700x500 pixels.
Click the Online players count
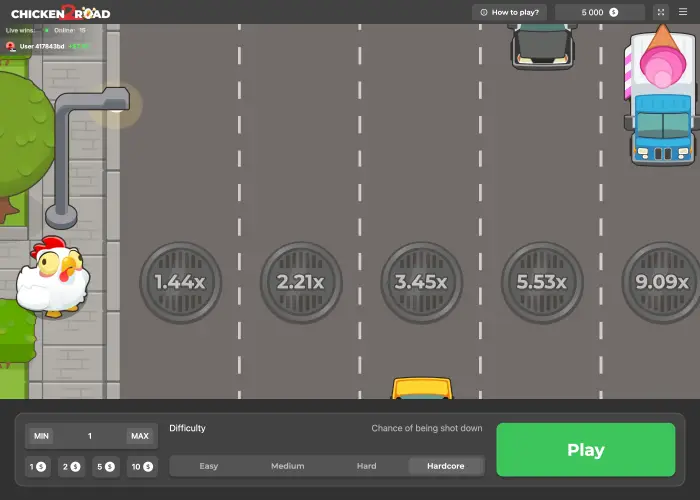pyautogui.click(x=69, y=30)
